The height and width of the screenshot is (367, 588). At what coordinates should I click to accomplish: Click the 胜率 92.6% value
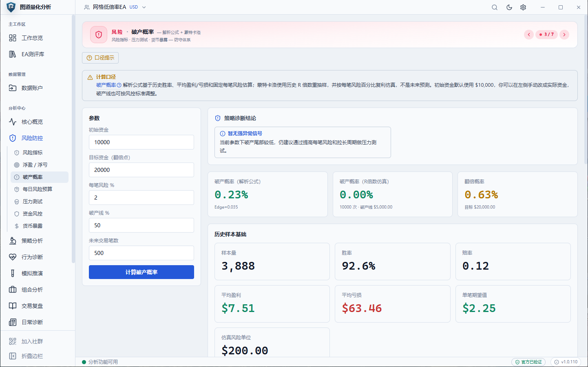359,266
